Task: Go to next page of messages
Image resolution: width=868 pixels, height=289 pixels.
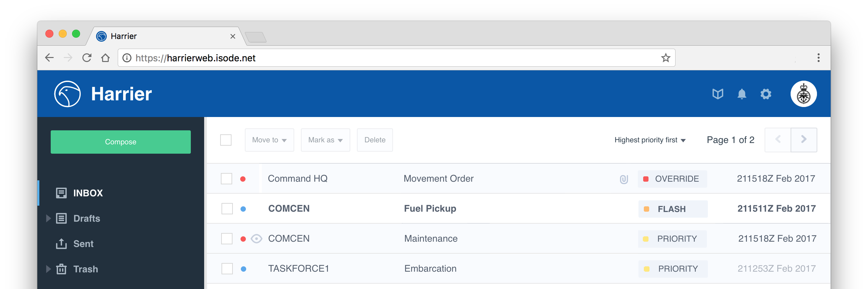Action: pos(804,140)
